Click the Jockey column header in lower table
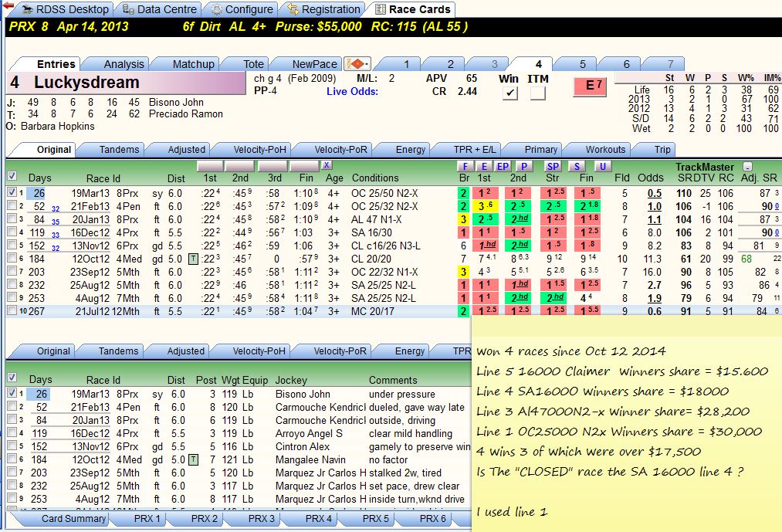 (x=291, y=381)
